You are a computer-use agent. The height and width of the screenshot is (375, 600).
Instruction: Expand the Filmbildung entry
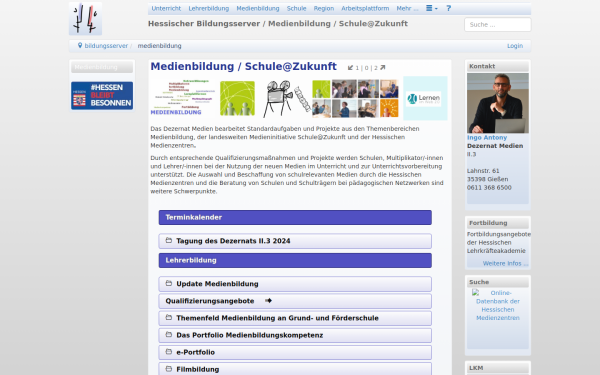[x=295, y=369]
